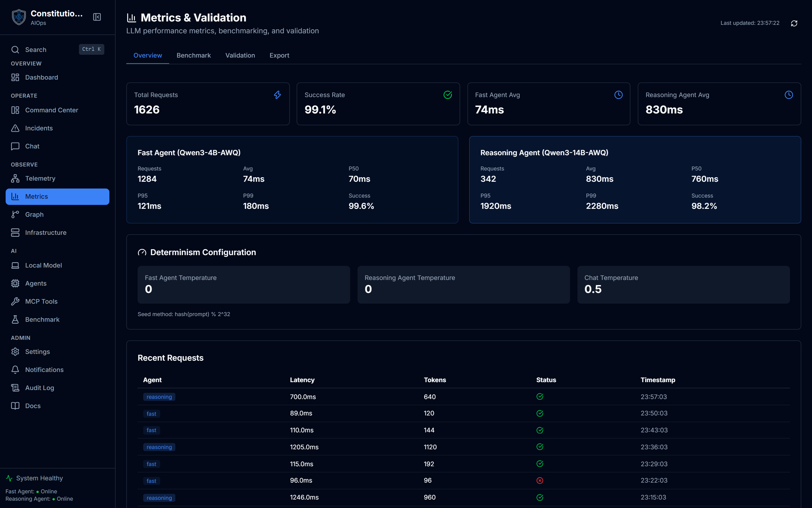Click the Chat bubble icon

tap(15, 146)
